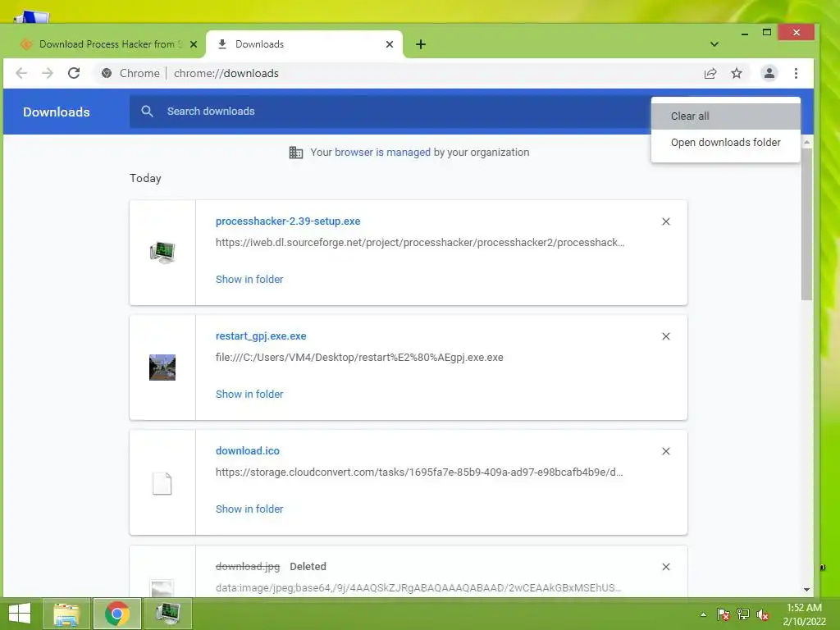The width and height of the screenshot is (840, 630).
Task: Click the sourceforge URL of processhacker download
Action: tap(420, 242)
